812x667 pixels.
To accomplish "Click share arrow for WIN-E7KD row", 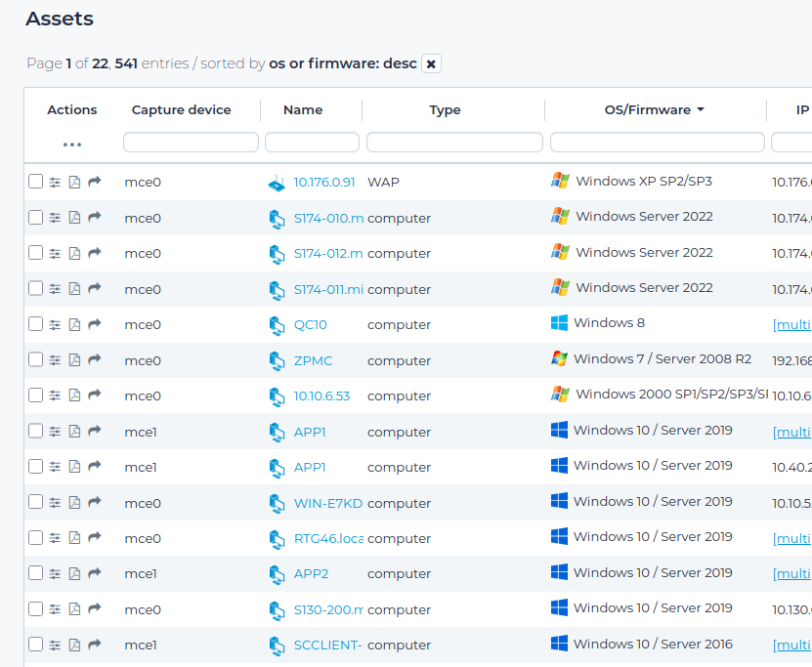I will coord(94,502).
